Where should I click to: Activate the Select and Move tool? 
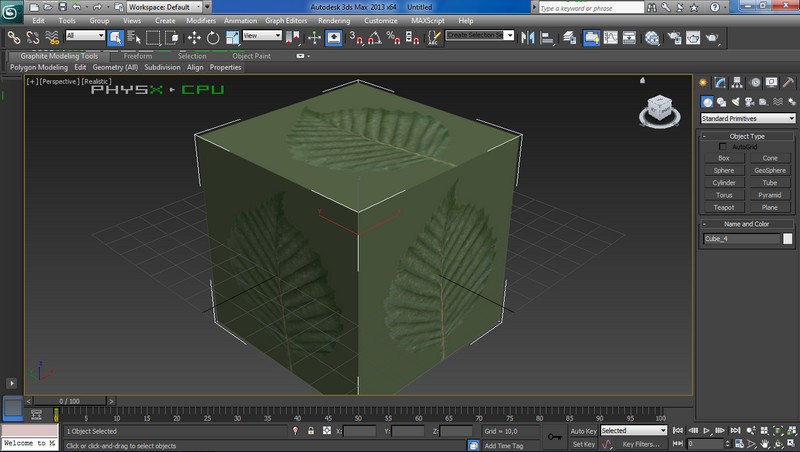pyautogui.click(x=194, y=37)
